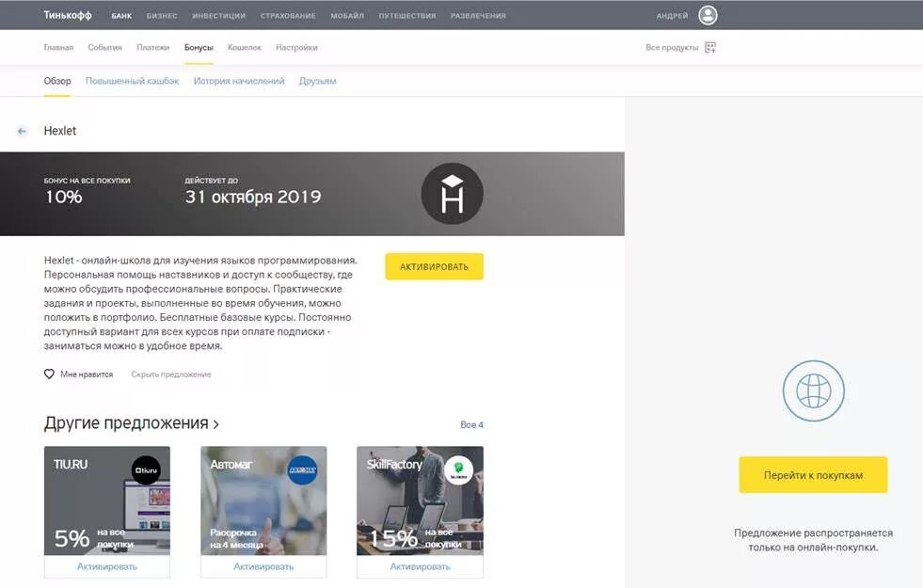Go to the Главная tab

(x=58, y=48)
